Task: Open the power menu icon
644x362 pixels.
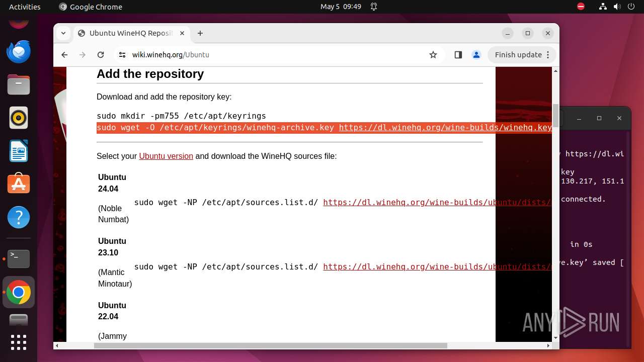Action: click(x=631, y=7)
